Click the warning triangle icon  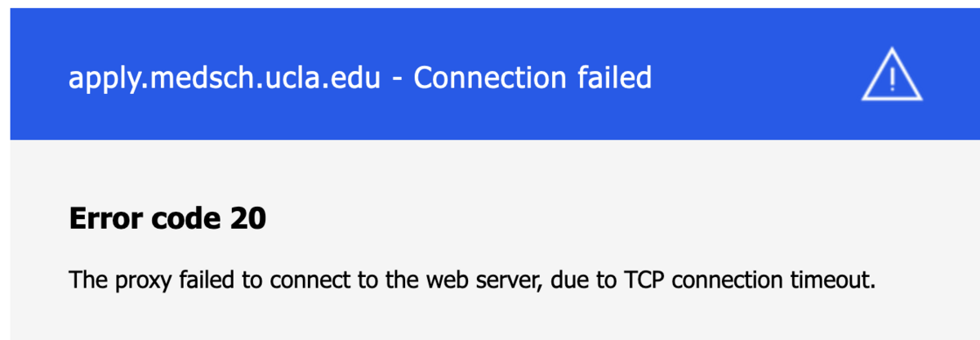point(892,76)
